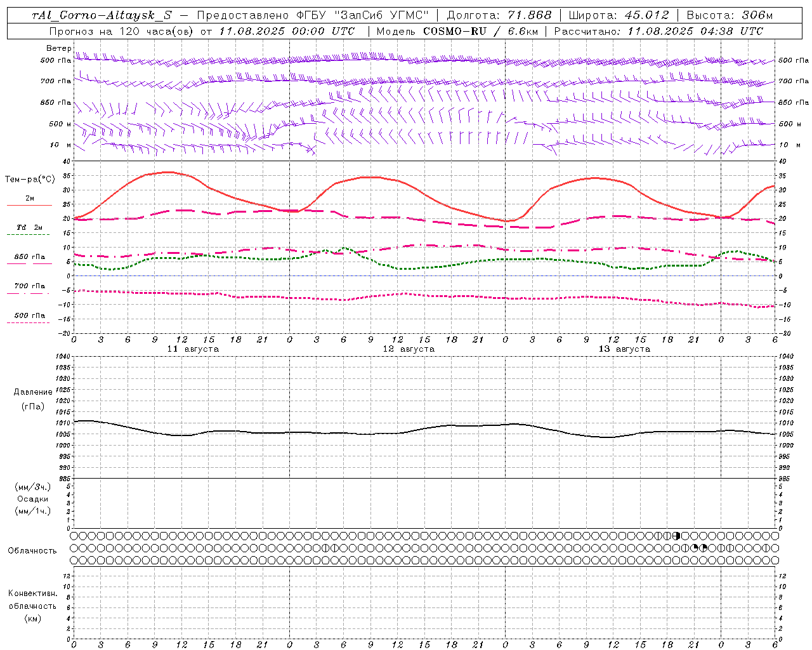Click the 1040 value on left pressure axis
The width and height of the screenshot is (812, 650).
[x=64, y=357]
